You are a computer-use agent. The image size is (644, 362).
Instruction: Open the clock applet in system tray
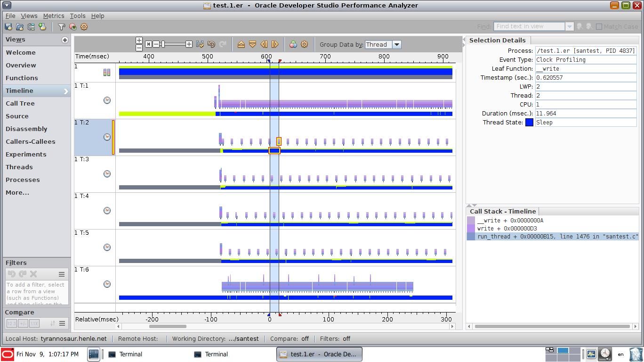605,354
